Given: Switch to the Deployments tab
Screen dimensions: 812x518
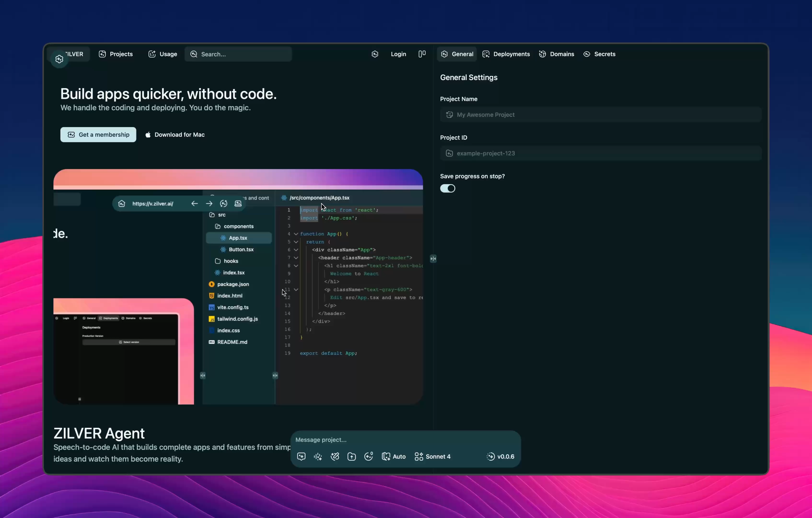Looking at the screenshot, I should click(x=506, y=54).
